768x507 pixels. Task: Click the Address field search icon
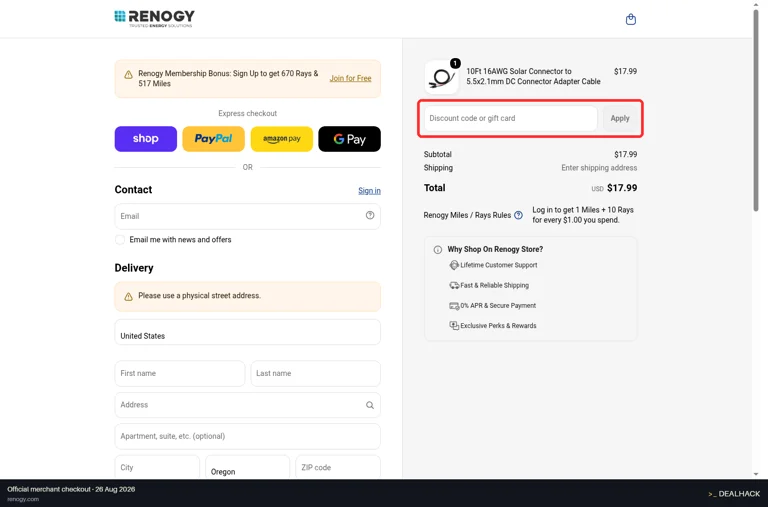tap(370, 405)
